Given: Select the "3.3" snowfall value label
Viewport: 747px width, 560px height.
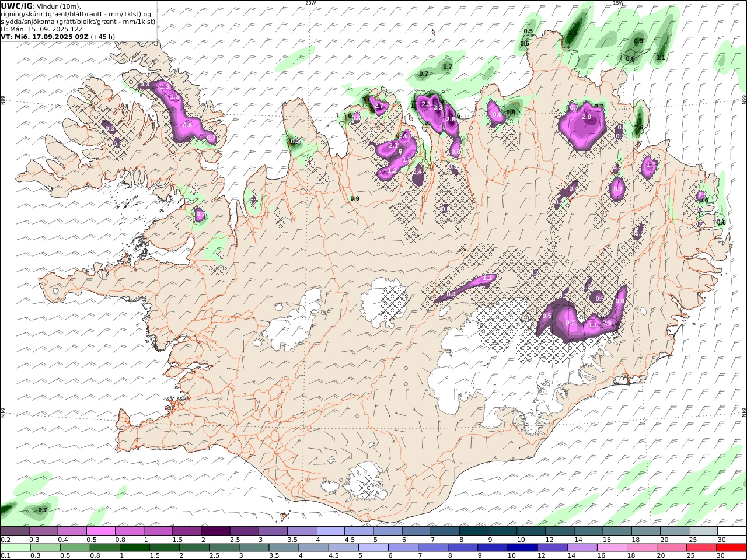Looking at the screenshot, I should (x=438, y=108).
